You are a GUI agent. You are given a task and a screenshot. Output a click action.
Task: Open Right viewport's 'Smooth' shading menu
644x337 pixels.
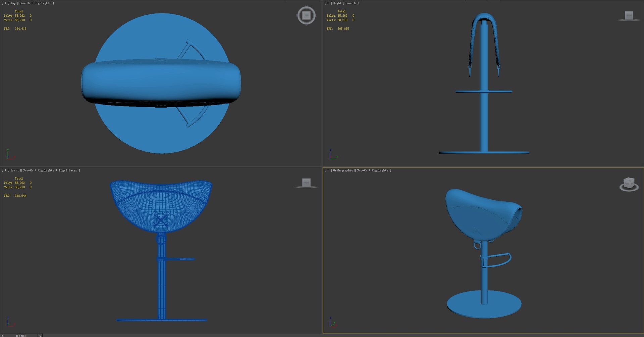click(x=351, y=3)
